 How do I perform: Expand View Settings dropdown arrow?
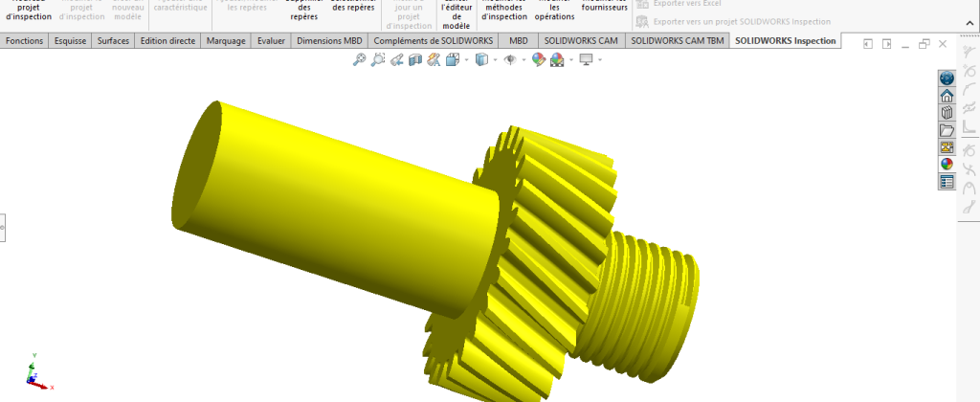pos(600,60)
